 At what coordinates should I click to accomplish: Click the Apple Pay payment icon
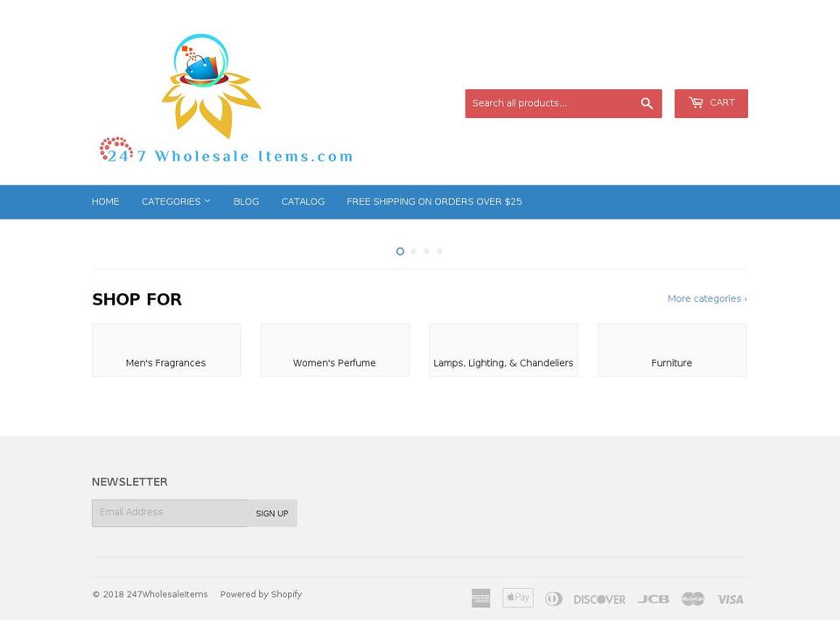517,598
